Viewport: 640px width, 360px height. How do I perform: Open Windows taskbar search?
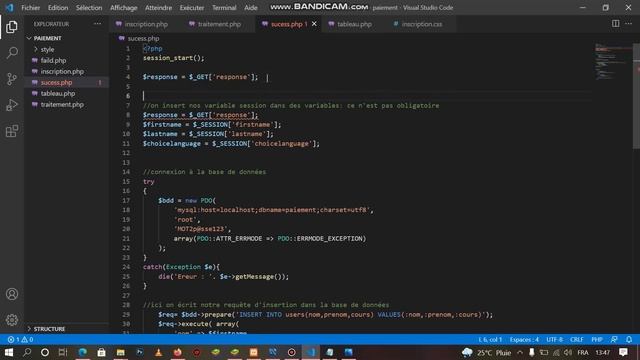[27, 352]
